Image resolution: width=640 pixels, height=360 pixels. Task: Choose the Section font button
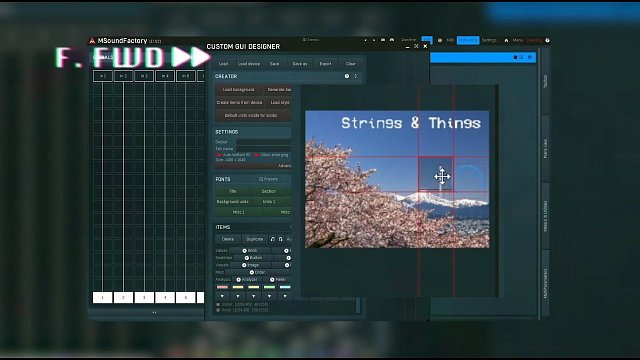269,191
